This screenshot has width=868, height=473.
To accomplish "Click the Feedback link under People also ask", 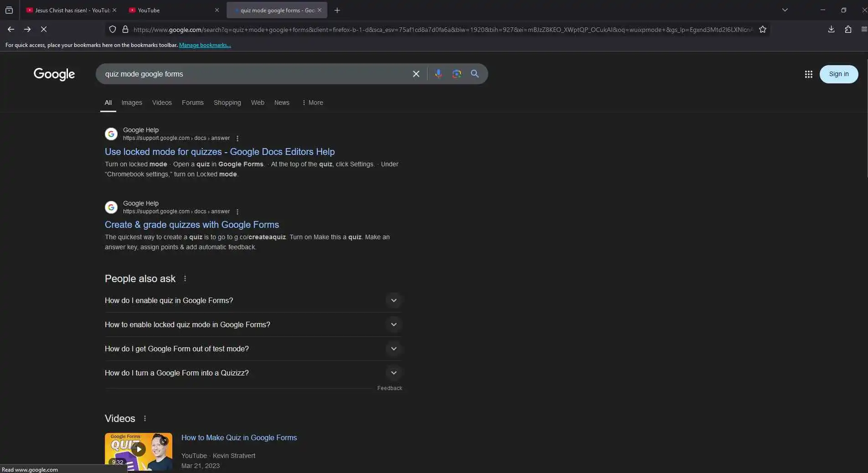I will 390,388.
